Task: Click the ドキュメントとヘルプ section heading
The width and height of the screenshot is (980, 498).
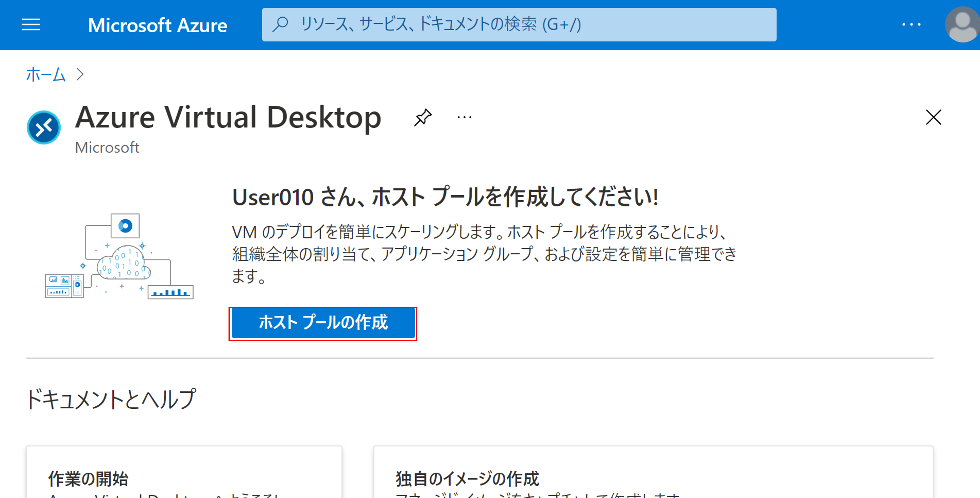Action: click(x=111, y=399)
